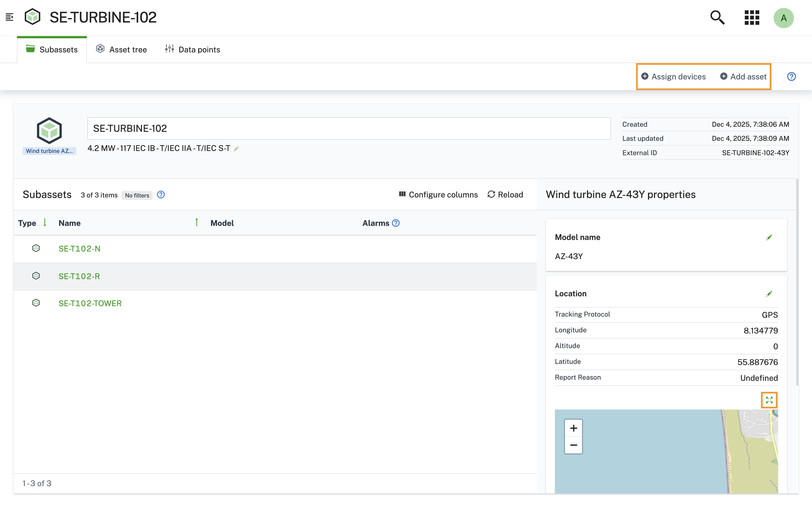Collapse the left navigation menu icon
The height and width of the screenshot is (507, 812).
point(9,17)
